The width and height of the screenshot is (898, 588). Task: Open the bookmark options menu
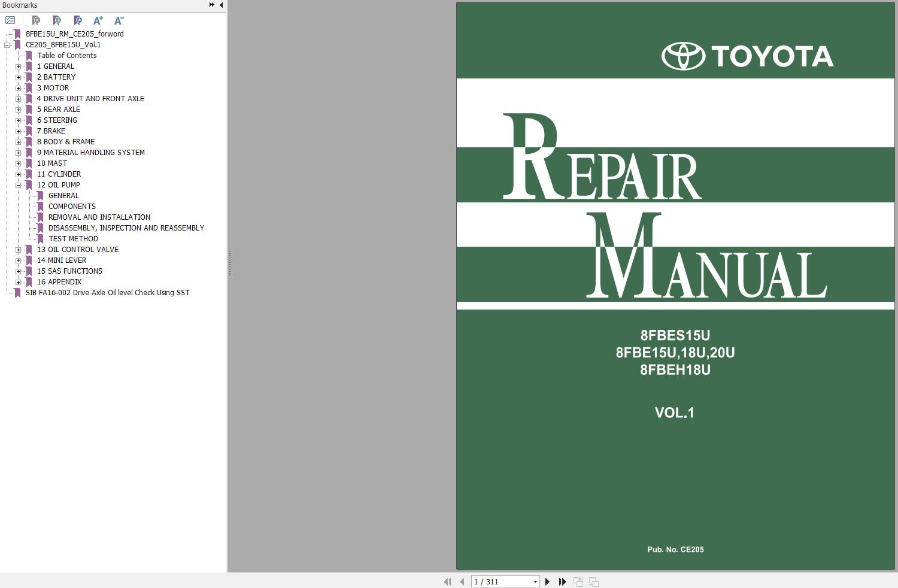(x=10, y=20)
